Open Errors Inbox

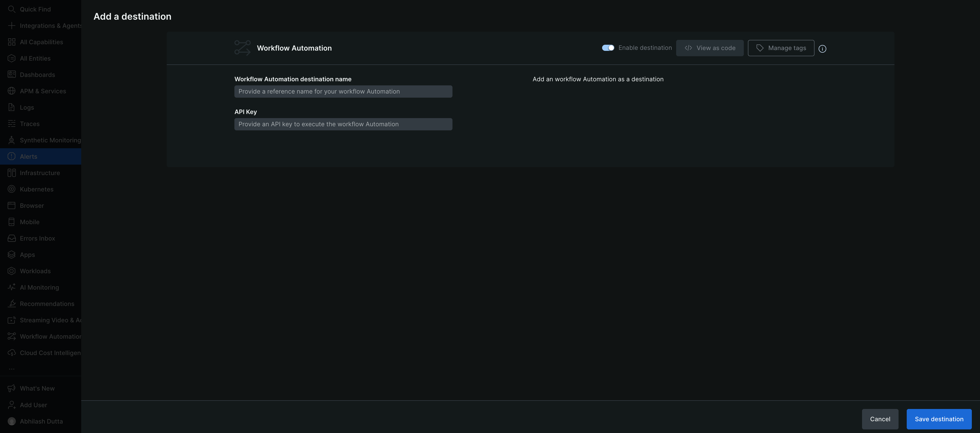coord(37,238)
